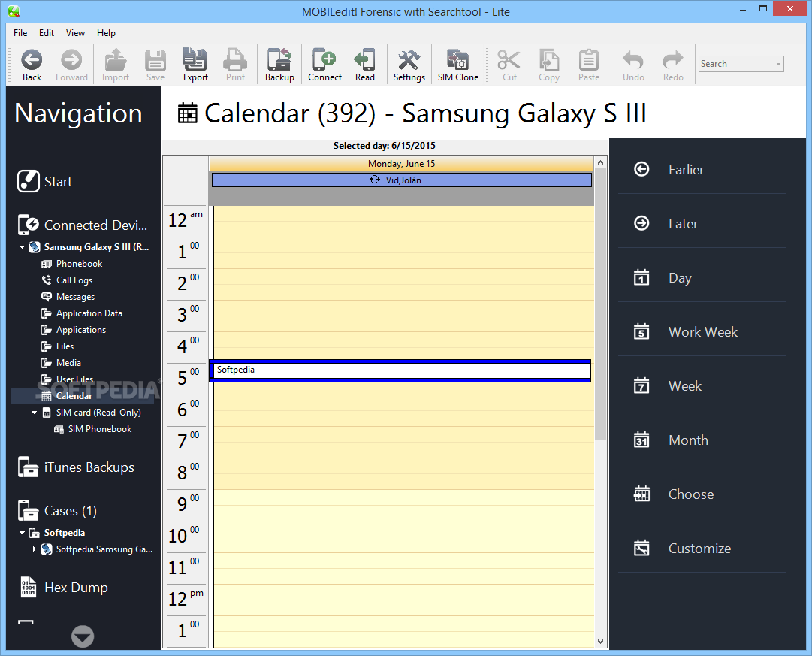
Task: Select the Vid,Jolán all-day event
Action: coord(401,180)
